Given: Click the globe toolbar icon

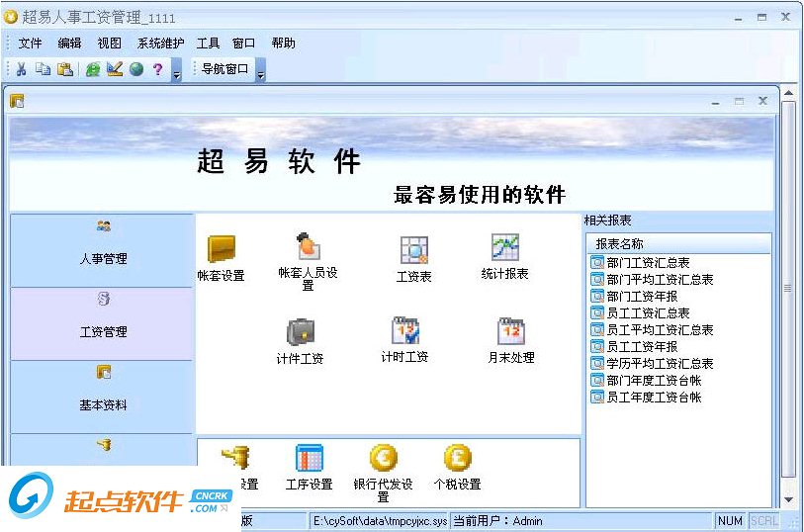Looking at the screenshot, I should [136, 68].
